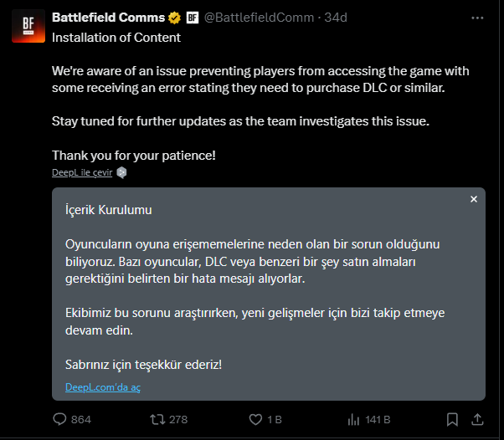Click the translated "İçerik Kurulumu" heading
Screen dimensions: 504x440
pos(108,209)
